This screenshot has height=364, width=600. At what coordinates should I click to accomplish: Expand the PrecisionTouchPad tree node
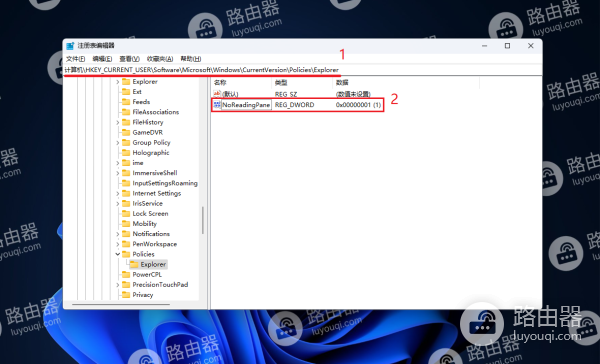(117, 285)
